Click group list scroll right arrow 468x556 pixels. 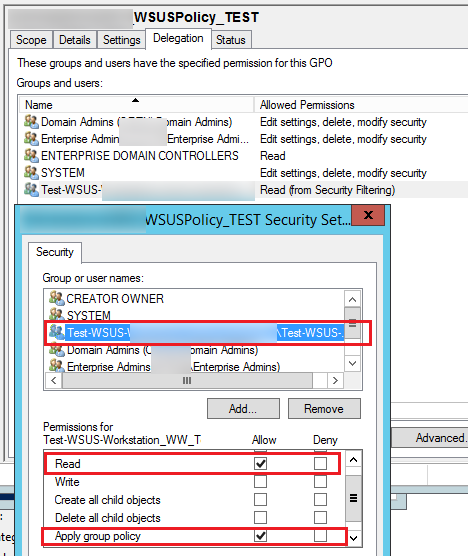pyautogui.click(x=335, y=380)
